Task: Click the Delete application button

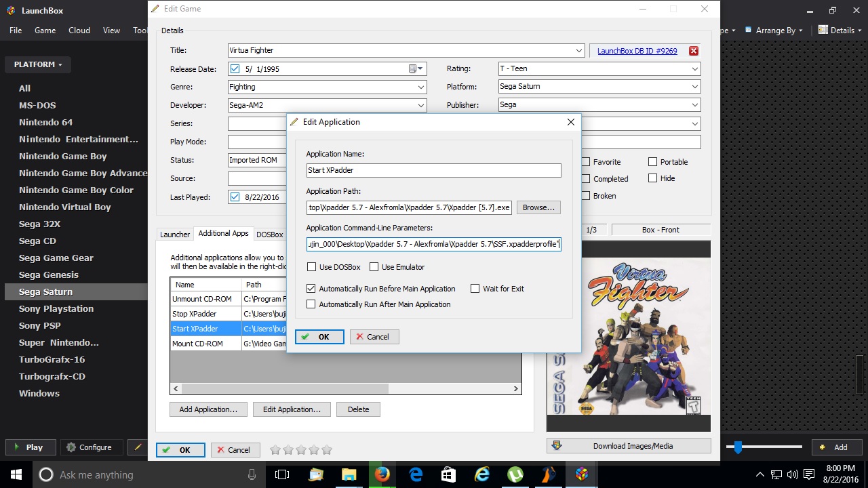Action: point(358,409)
